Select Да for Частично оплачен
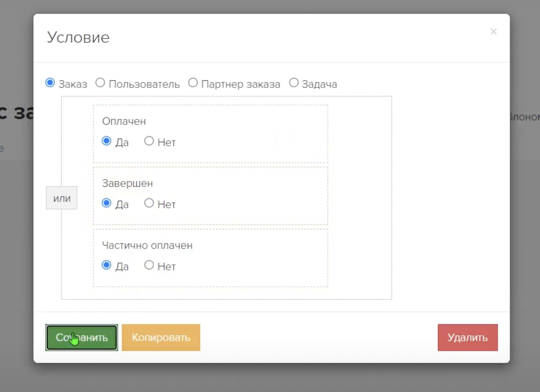 pyautogui.click(x=106, y=265)
